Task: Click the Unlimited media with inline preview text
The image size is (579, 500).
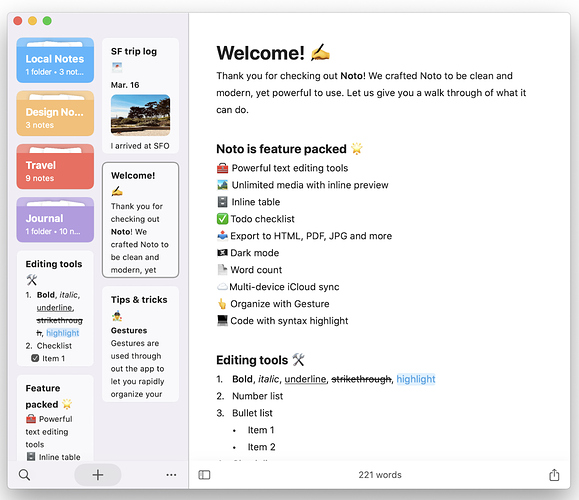Action: click(x=310, y=185)
